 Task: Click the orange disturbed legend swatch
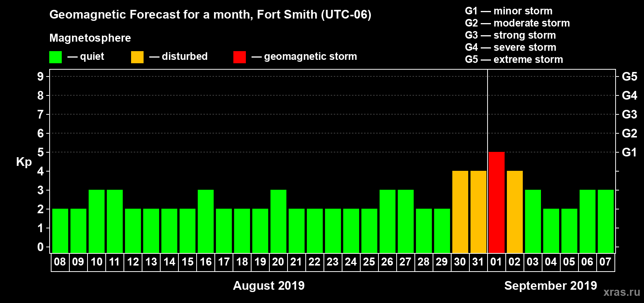pos(137,57)
